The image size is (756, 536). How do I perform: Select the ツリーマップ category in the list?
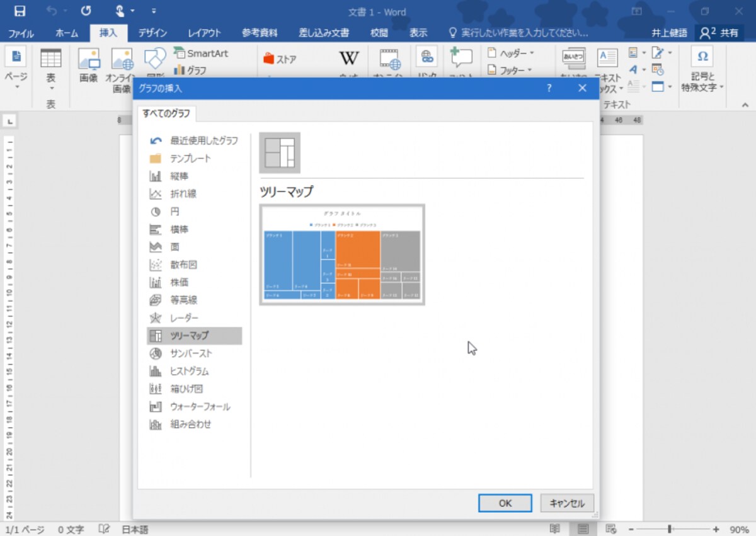pos(194,336)
